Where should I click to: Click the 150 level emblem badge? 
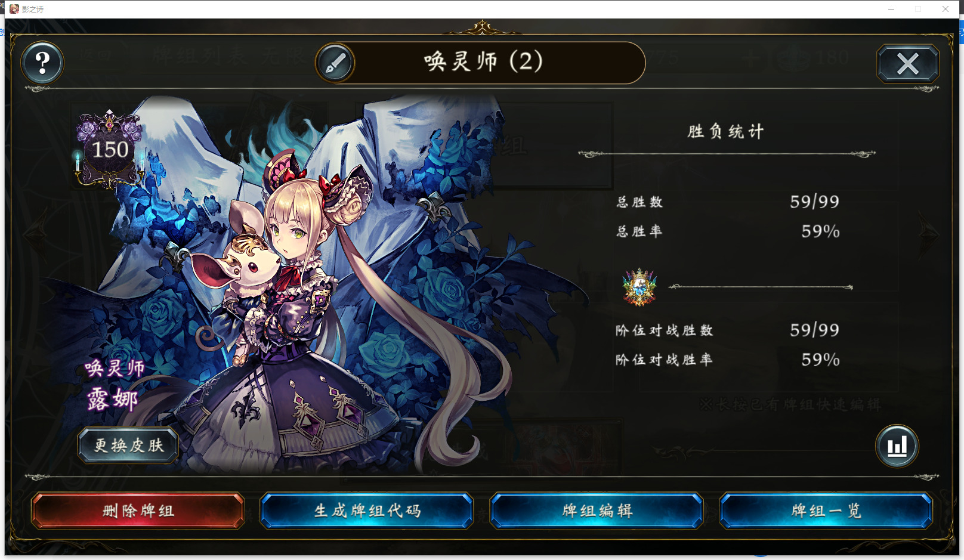(110, 149)
